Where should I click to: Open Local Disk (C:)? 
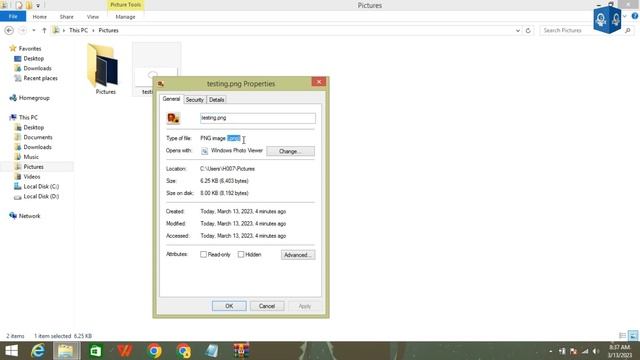click(x=41, y=186)
